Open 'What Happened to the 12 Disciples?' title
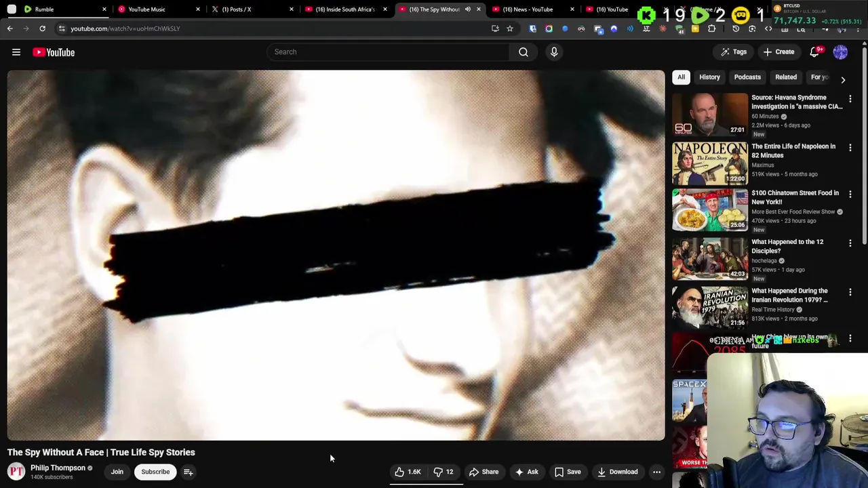Image resolution: width=868 pixels, height=488 pixels. tap(787, 246)
